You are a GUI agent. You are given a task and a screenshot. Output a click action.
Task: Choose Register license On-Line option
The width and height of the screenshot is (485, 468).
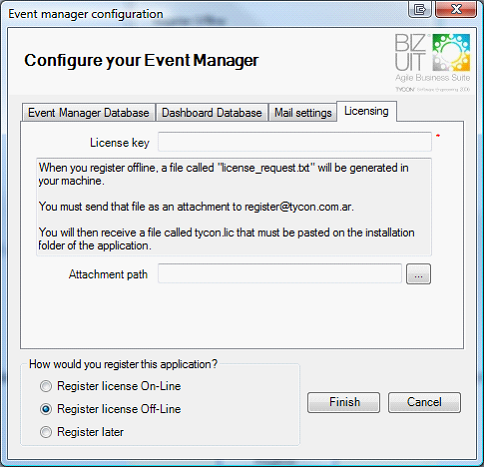[46, 386]
